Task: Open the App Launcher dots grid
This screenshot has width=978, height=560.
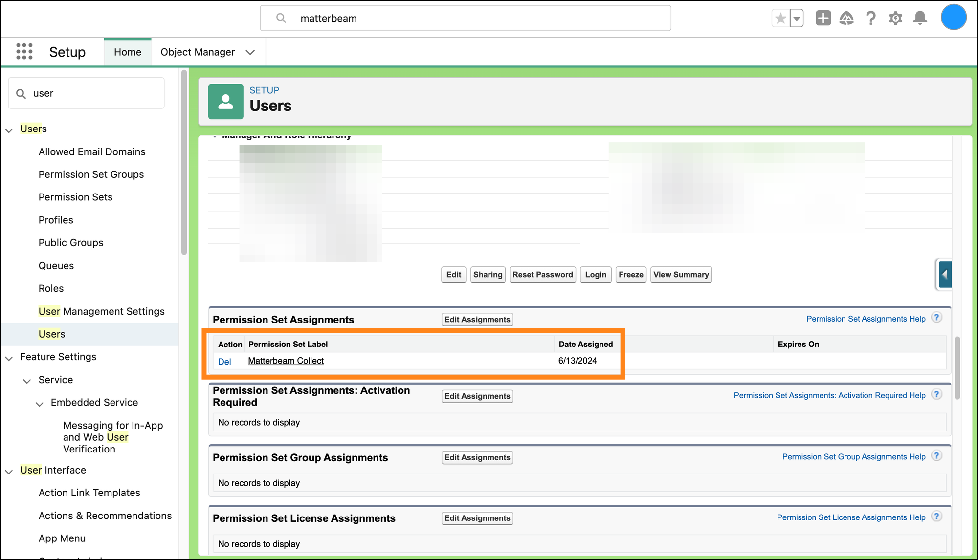Action: pos(24,51)
